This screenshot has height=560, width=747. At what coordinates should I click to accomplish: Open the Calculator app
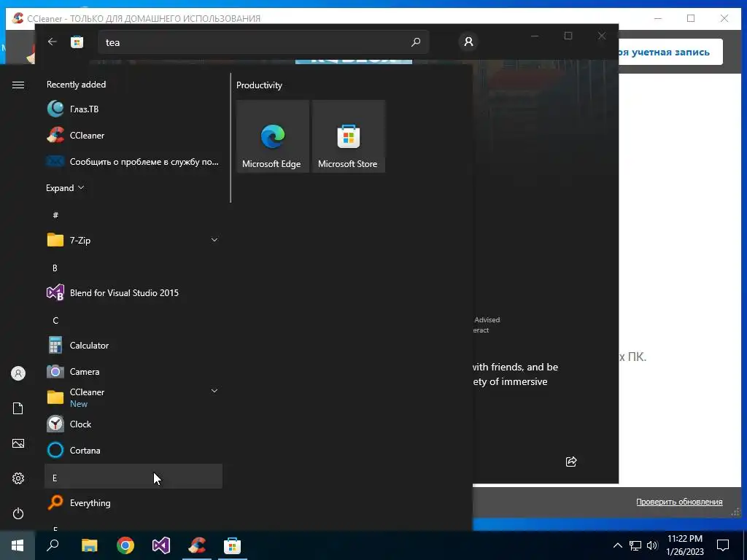tap(133, 345)
